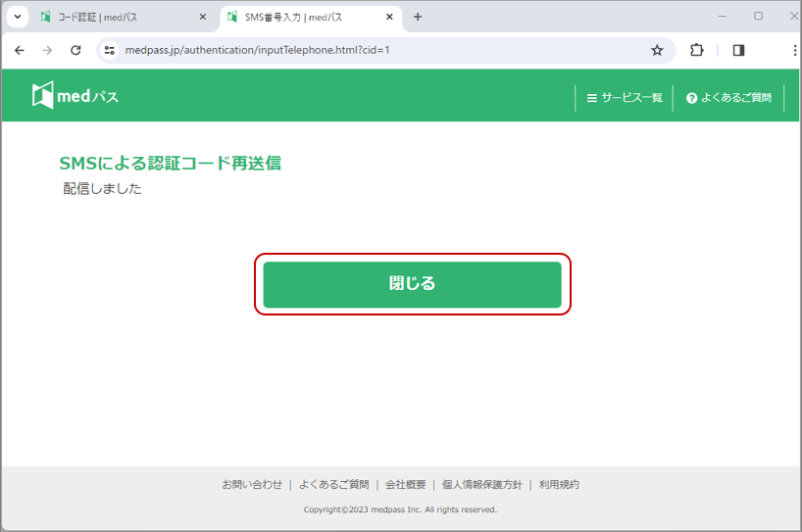Click the 配信しました message text

[102, 188]
